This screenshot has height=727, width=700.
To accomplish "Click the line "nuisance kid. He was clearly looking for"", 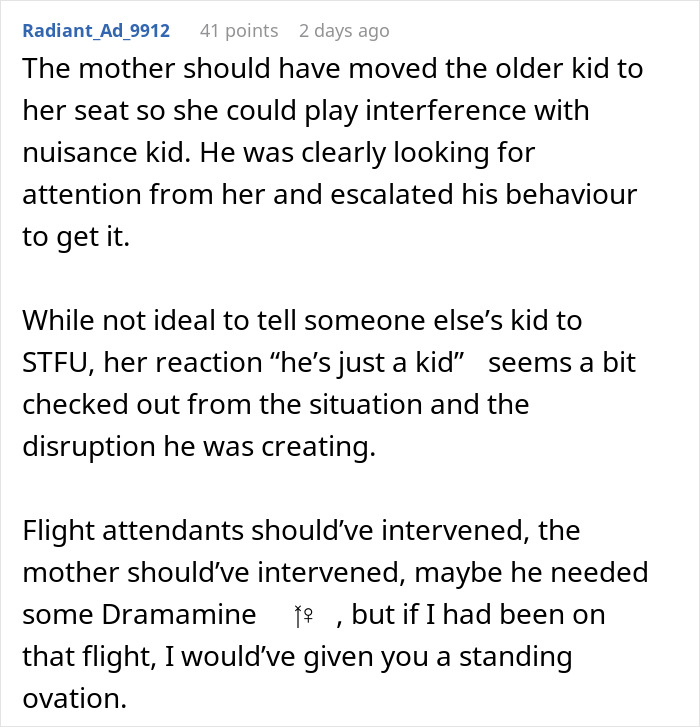I will click(280, 153).
